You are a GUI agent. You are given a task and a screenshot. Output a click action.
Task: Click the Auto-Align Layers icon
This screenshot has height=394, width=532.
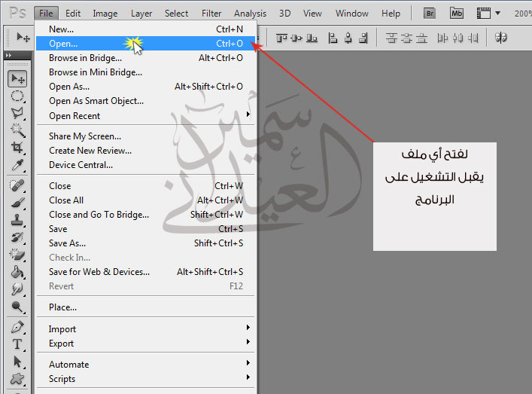pyautogui.click(x=501, y=38)
